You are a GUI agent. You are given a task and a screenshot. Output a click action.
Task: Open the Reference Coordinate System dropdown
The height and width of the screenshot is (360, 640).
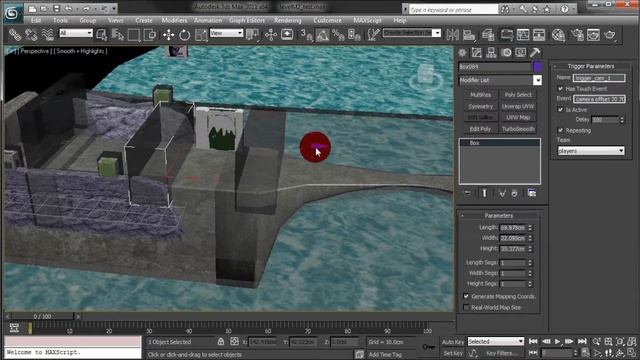227,33
